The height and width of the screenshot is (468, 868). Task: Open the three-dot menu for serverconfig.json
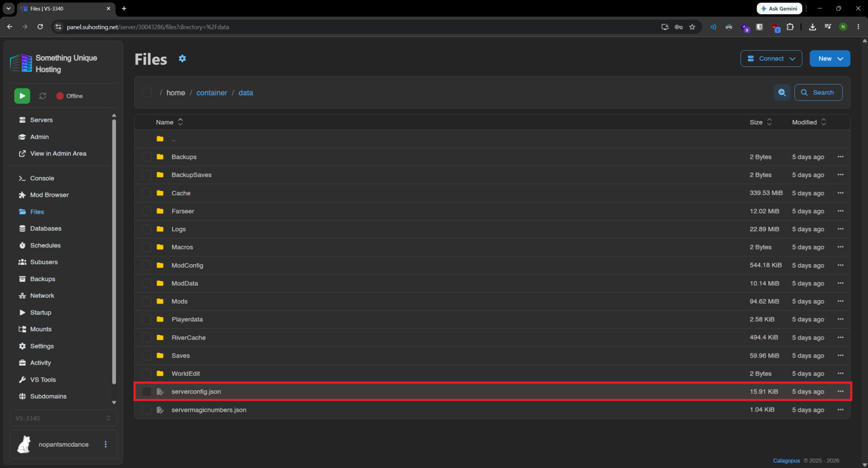tap(840, 392)
